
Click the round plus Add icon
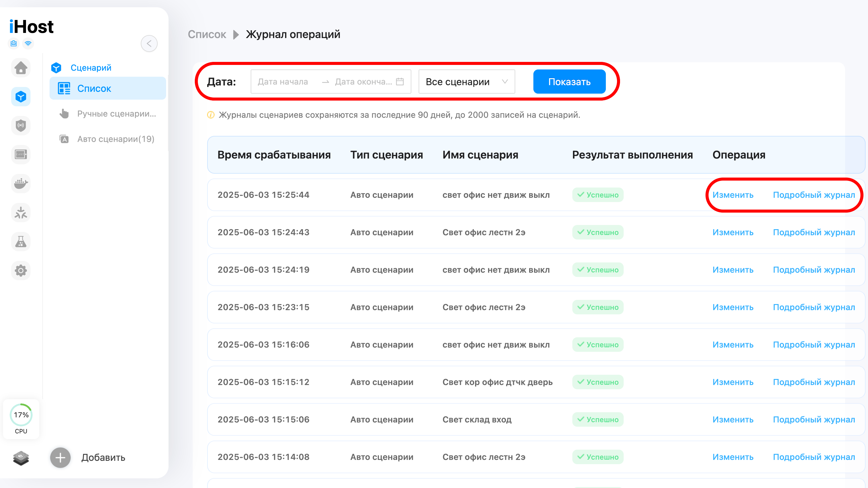[60, 458]
